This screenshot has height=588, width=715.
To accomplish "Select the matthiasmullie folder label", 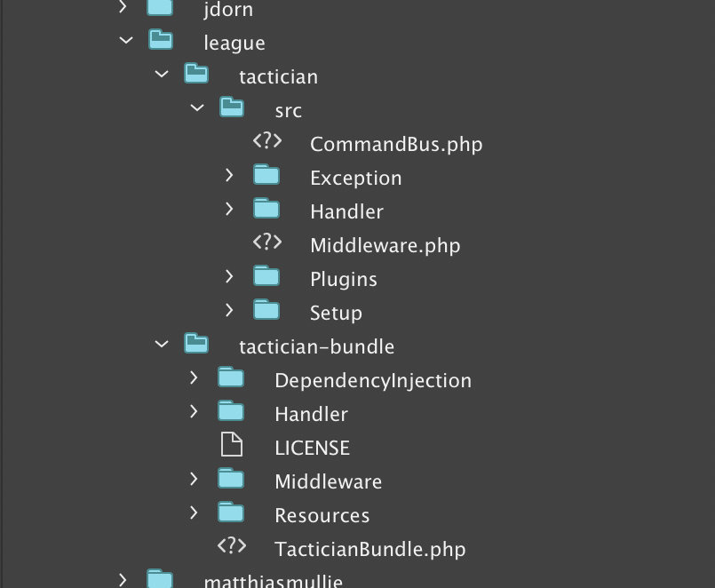I will tap(273, 582).
